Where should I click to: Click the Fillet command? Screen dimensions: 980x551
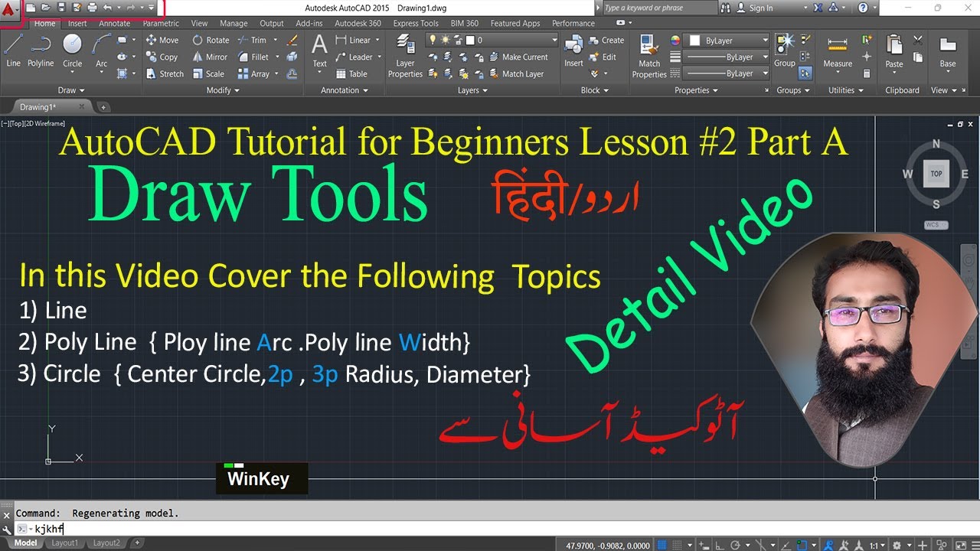point(253,57)
